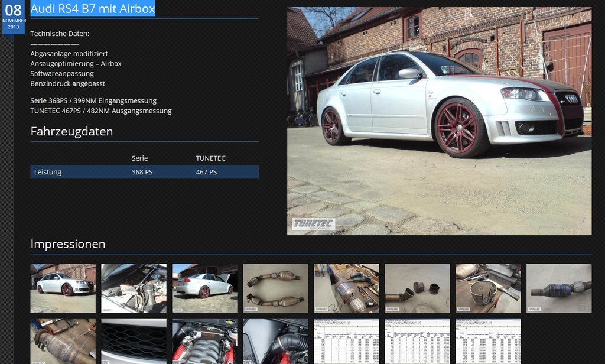Select the Abgasanlage modifiziert line

coord(69,54)
